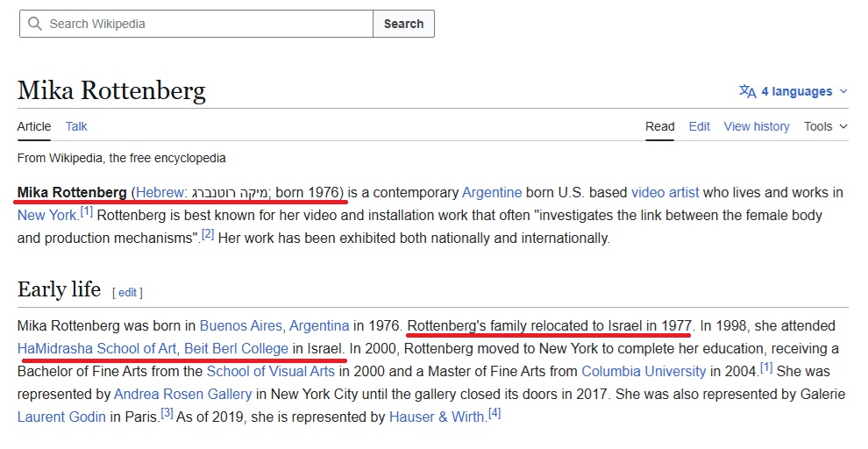Jump to citation [1] after New York
This screenshot has width=868, height=449.
point(86,211)
